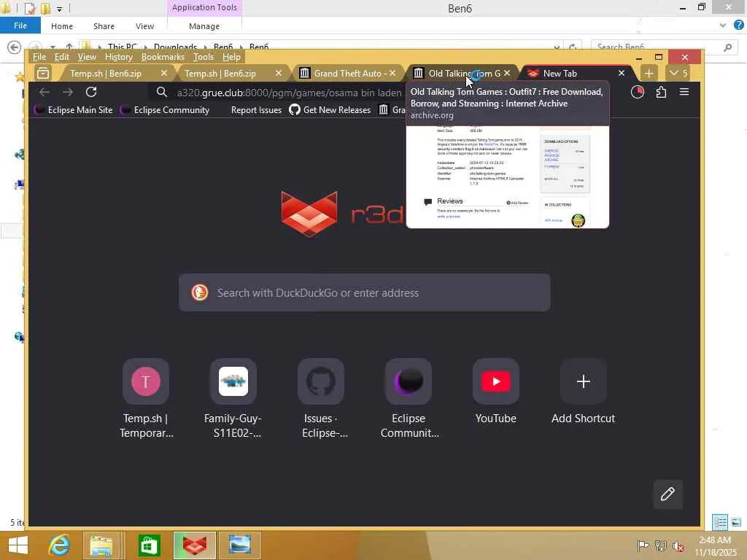Open the extensions puzzle-piece icon
The image size is (747, 560).
click(661, 92)
